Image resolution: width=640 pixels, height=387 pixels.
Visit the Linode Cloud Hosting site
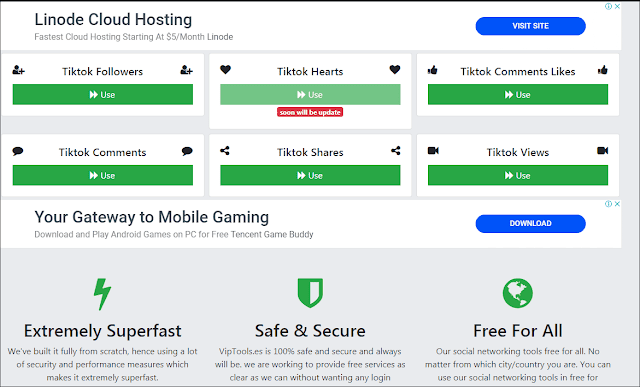[x=531, y=26]
